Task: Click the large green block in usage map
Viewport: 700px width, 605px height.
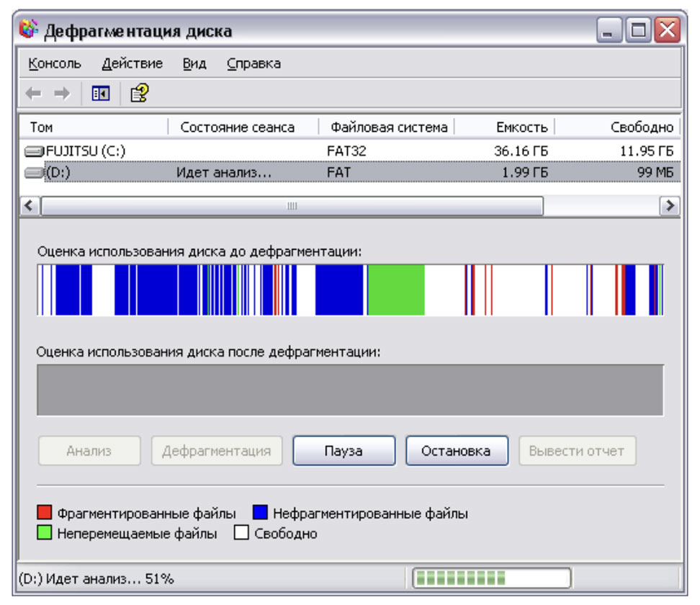Action: (396, 290)
